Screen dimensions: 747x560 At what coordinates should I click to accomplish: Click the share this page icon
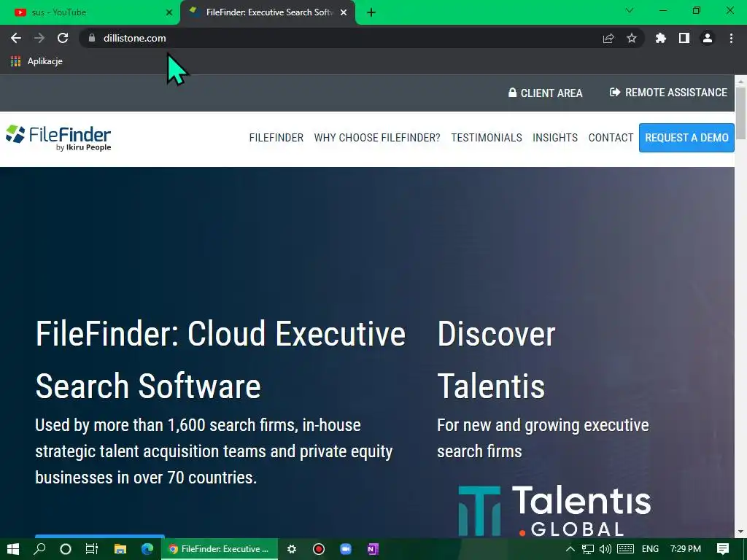608,38
